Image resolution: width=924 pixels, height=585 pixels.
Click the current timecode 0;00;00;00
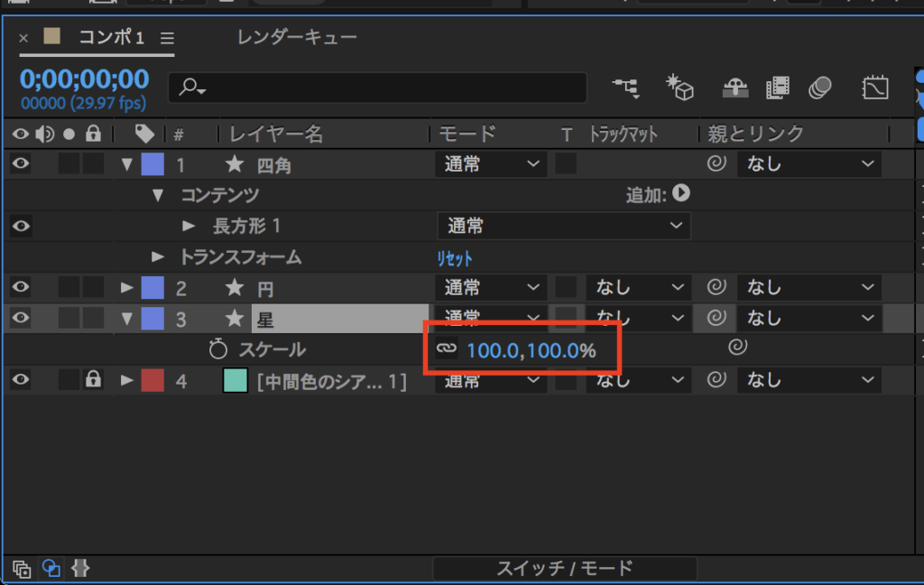point(84,79)
